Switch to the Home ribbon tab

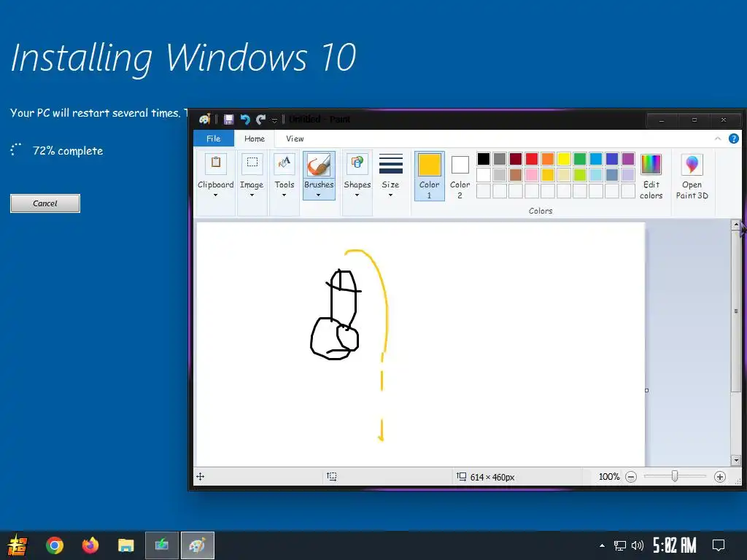255,139
